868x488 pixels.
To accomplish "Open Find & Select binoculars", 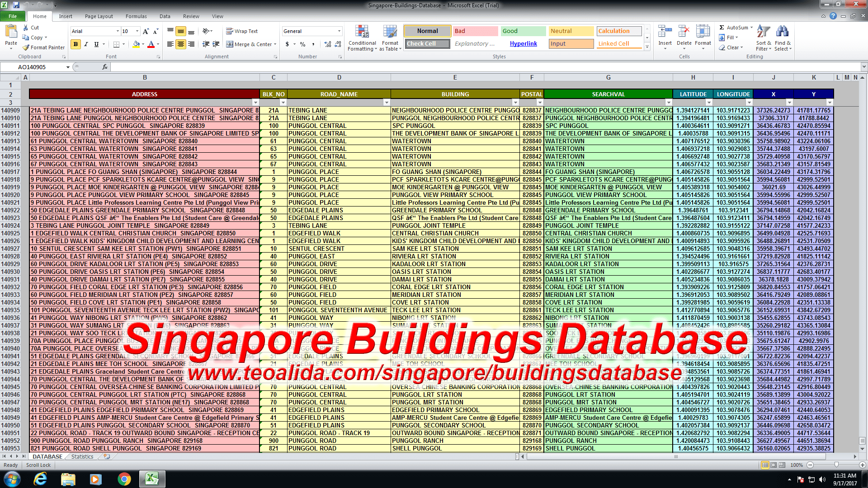I will click(x=783, y=38).
